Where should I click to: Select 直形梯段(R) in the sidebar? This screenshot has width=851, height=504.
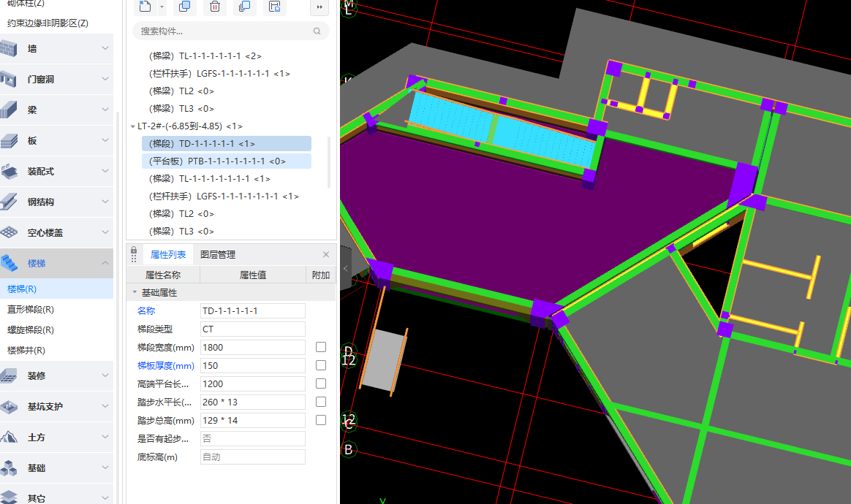point(31,310)
